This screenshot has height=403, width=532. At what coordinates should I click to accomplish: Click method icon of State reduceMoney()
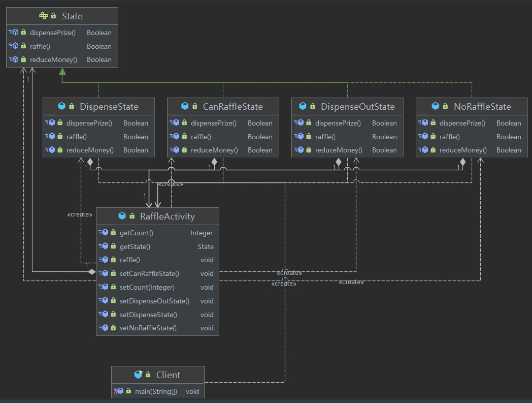pyautogui.click(x=14, y=59)
